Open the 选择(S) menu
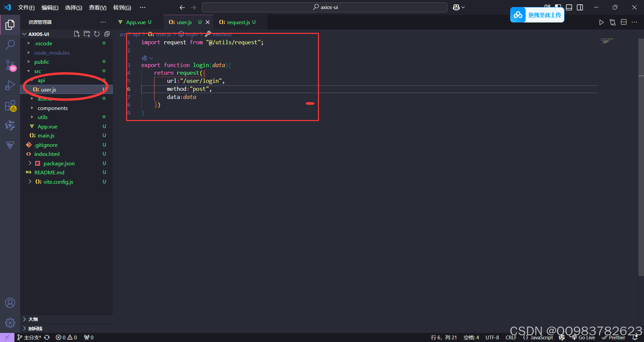Image resolution: width=644 pixels, height=342 pixels. [x=73, y=7]
